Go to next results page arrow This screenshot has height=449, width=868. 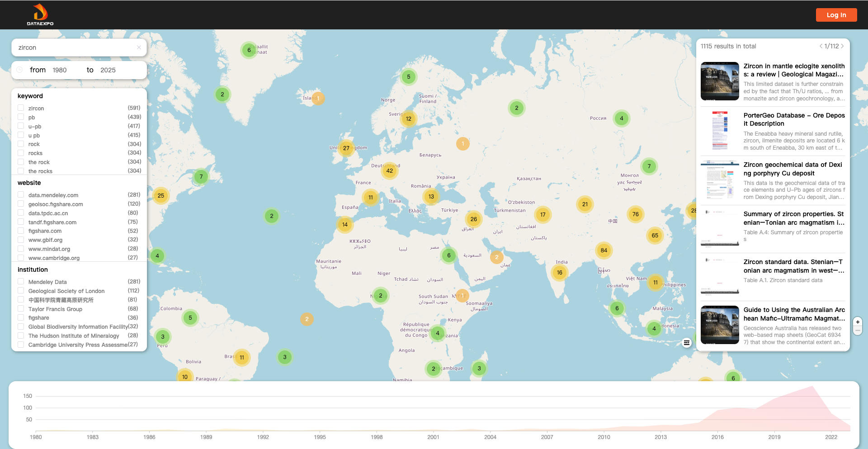coord(842,46)
